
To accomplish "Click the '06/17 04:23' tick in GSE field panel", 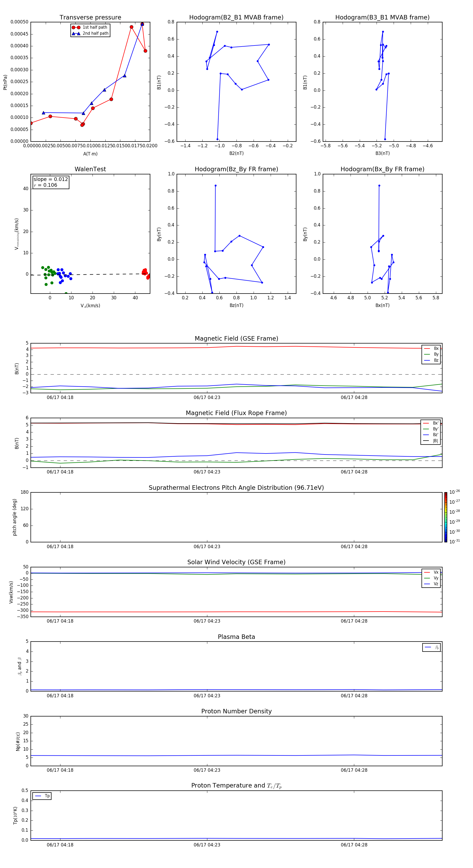I will pos(207,398).
